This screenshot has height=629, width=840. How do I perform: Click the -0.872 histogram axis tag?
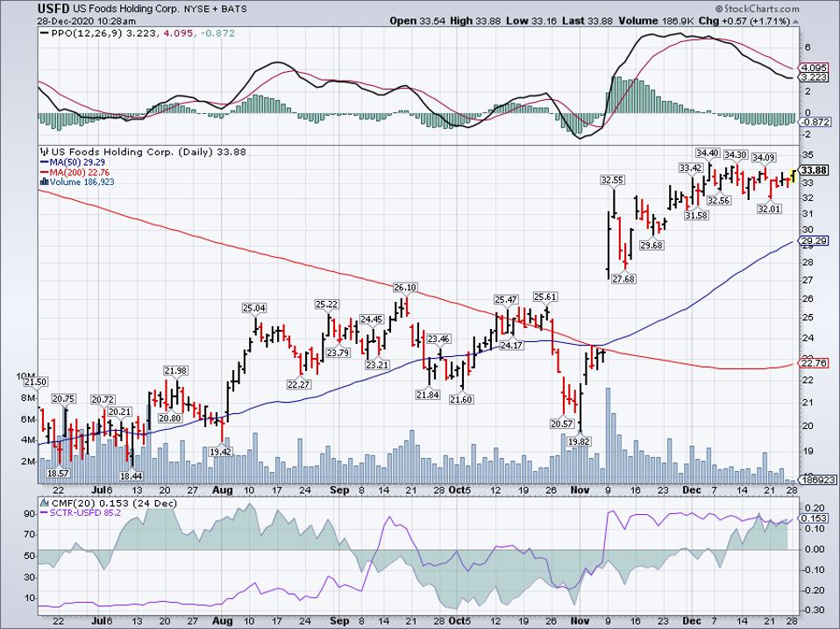point(813,122)
